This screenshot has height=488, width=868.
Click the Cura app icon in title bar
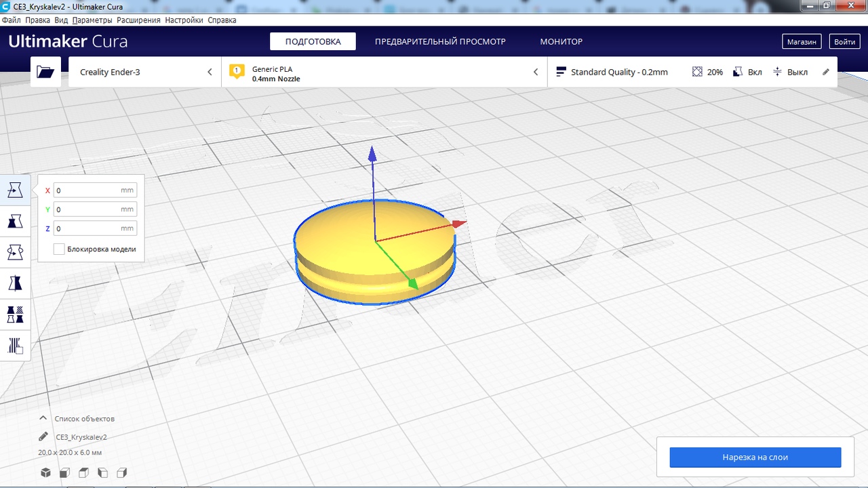click(6, 6)
